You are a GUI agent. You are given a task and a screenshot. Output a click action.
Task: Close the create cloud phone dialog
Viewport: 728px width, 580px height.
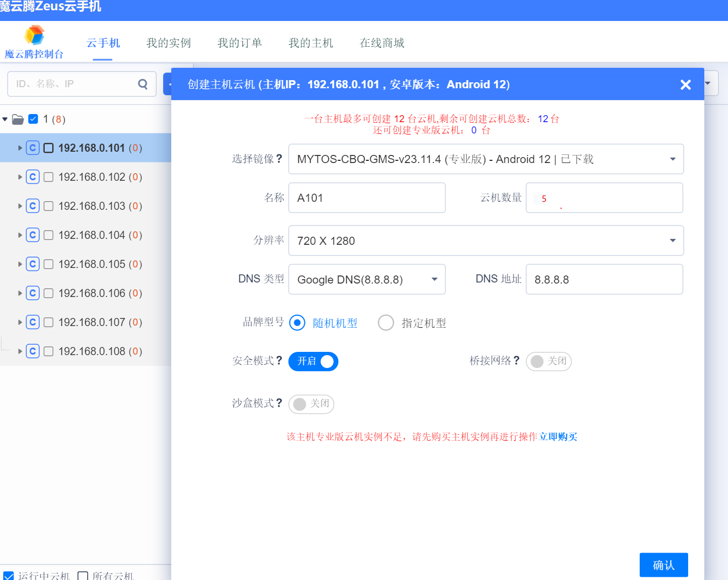685,84
